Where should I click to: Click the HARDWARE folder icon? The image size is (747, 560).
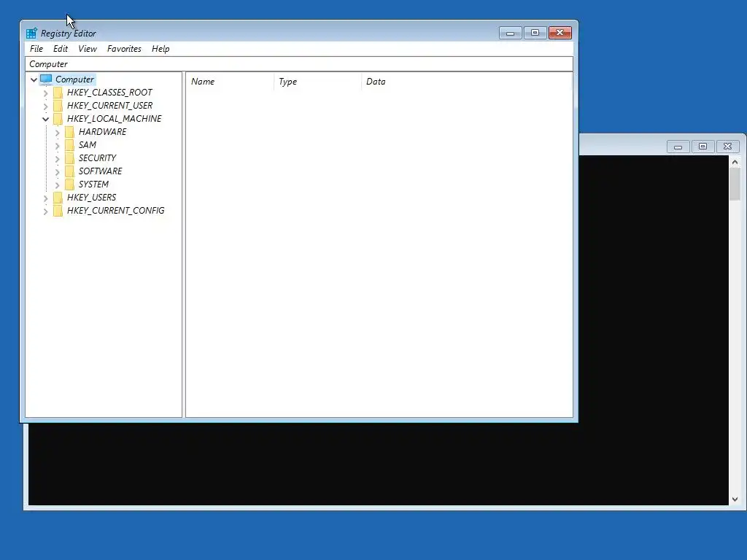[69, 131]
